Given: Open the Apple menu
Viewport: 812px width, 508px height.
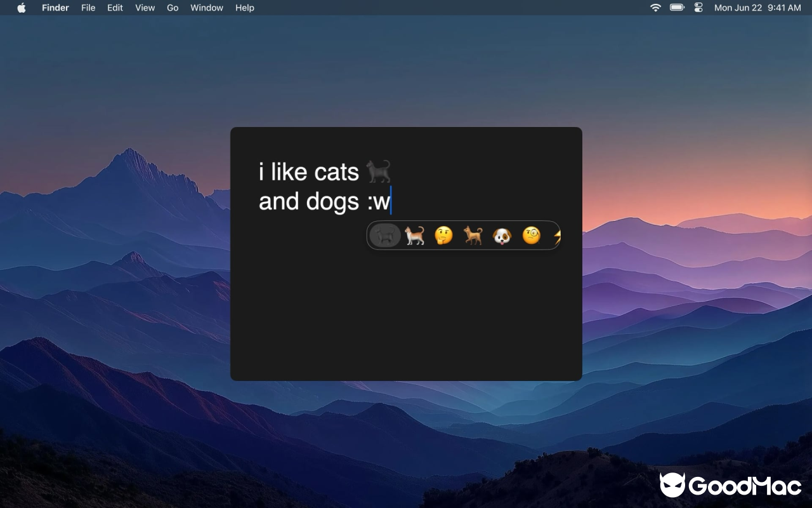Looking at the screenshot, I should (x=22, y=8).
